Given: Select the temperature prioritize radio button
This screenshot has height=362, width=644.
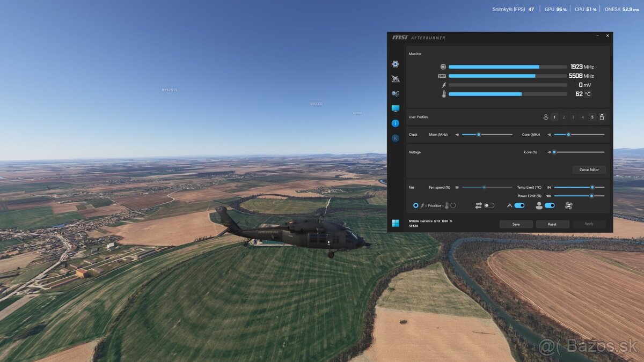Looking at the screenshot, I should click(x=453, y=205).
